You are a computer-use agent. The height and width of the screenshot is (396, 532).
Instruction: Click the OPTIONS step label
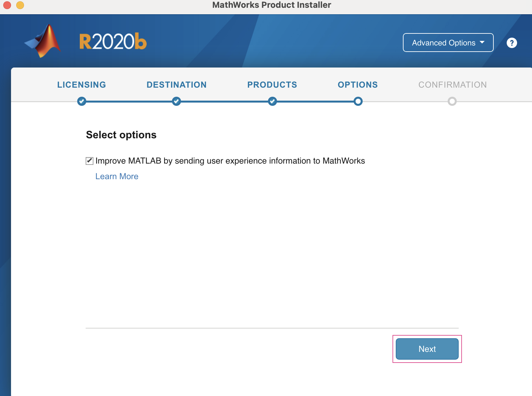[x=358, y=85]
